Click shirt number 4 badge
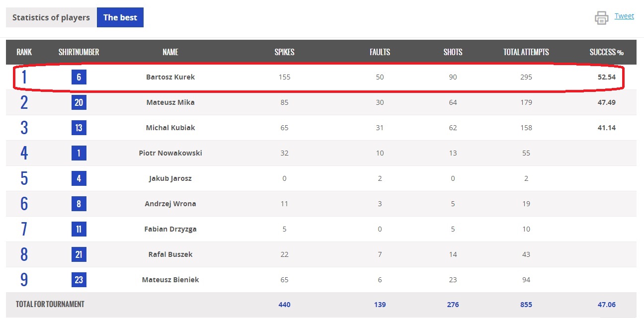Screen dimensions: 644x318 [79, 178]
